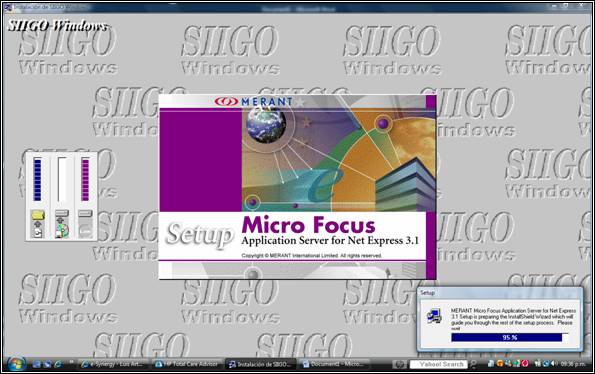This screenshot has width=595, height=374.
Task: Click the HP logo button on taskbar
Action: pyautogui.click(x=400, y=364)
